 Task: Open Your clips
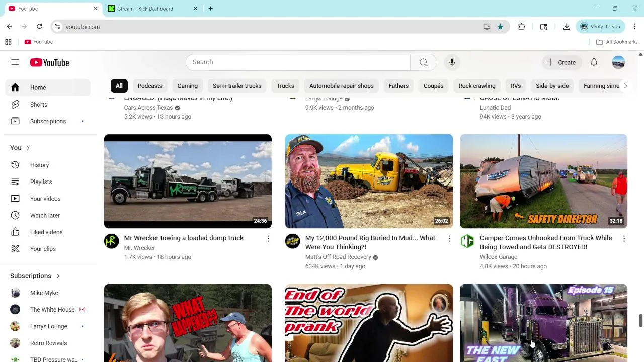[48, 249]
